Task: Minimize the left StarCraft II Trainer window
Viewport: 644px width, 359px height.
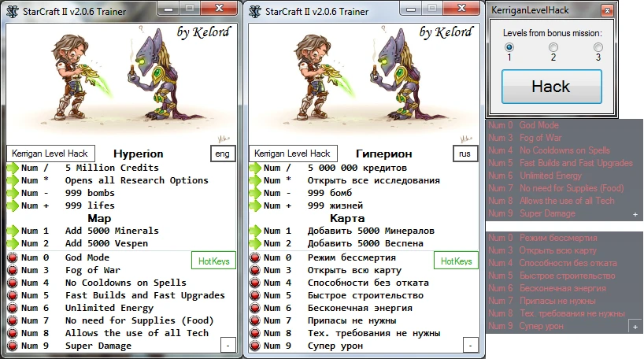Action: 168,9
